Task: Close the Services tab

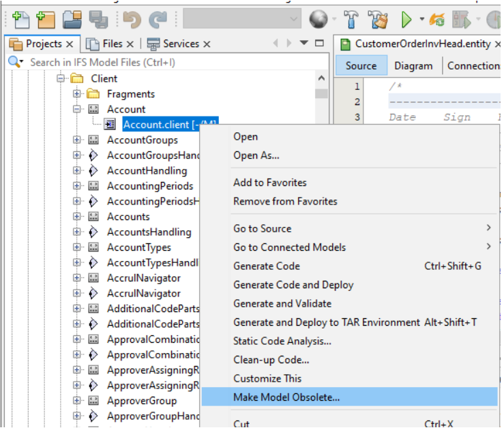Action: tap(207, 44)
